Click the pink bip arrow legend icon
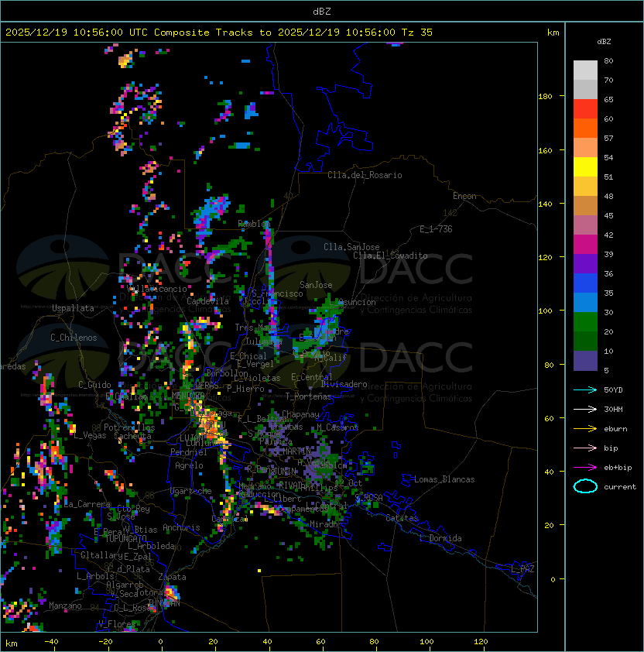The image size is (644, 652). click(585, 448)
